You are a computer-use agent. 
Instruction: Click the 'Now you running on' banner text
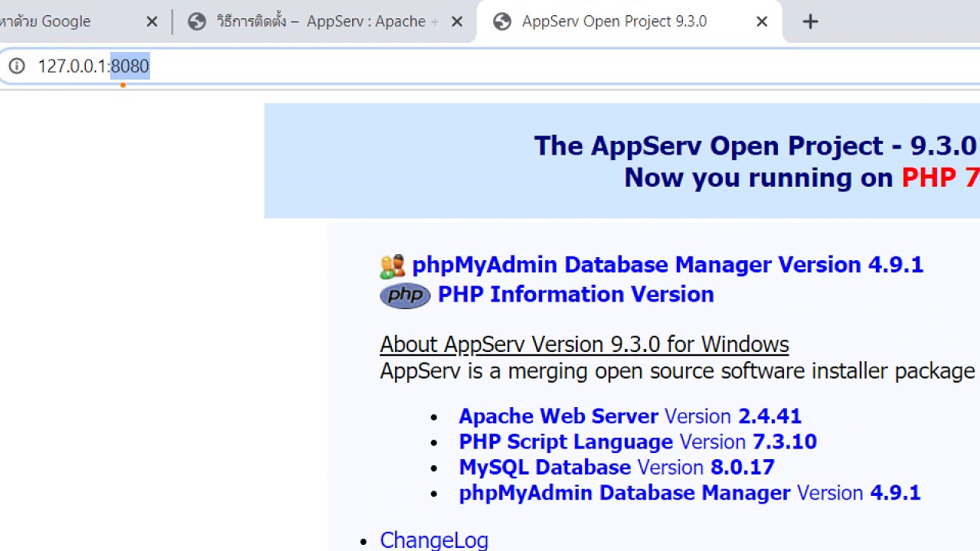[759, 178]
